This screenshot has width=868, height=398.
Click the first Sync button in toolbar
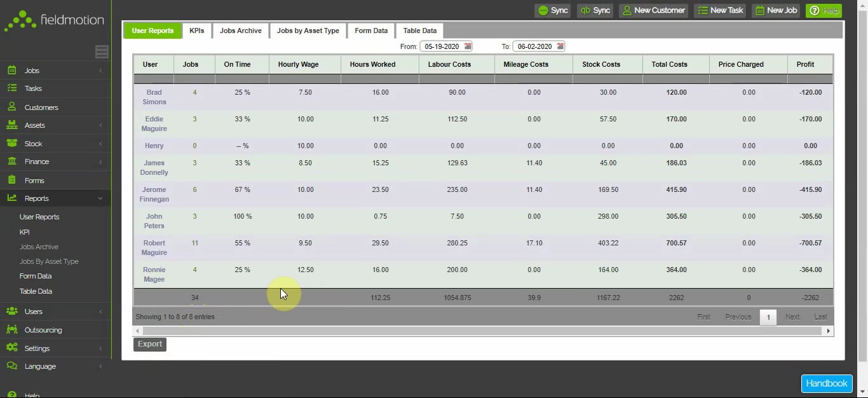(552, 10)
